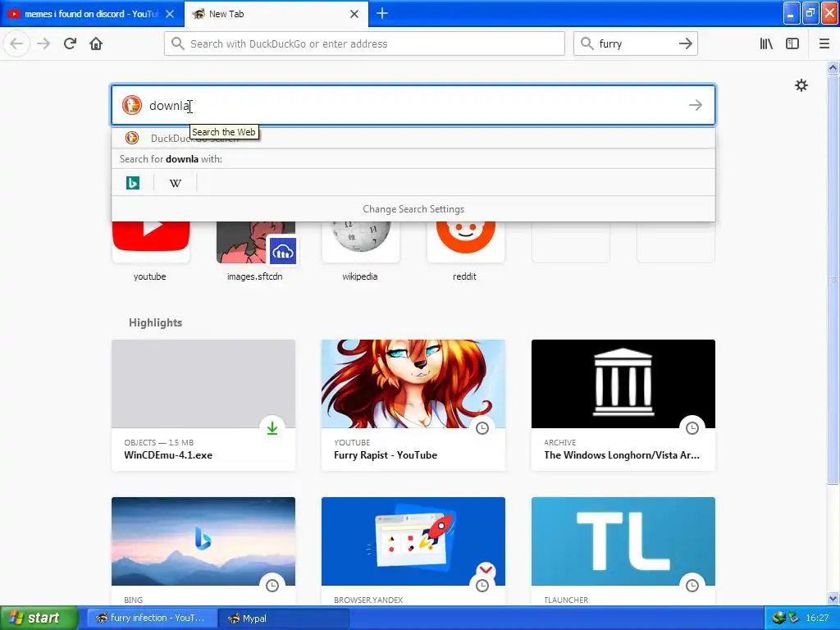Open the browser.yandex highlight card
Viewport: 840px width, 630px height.
tap(413, 550)
